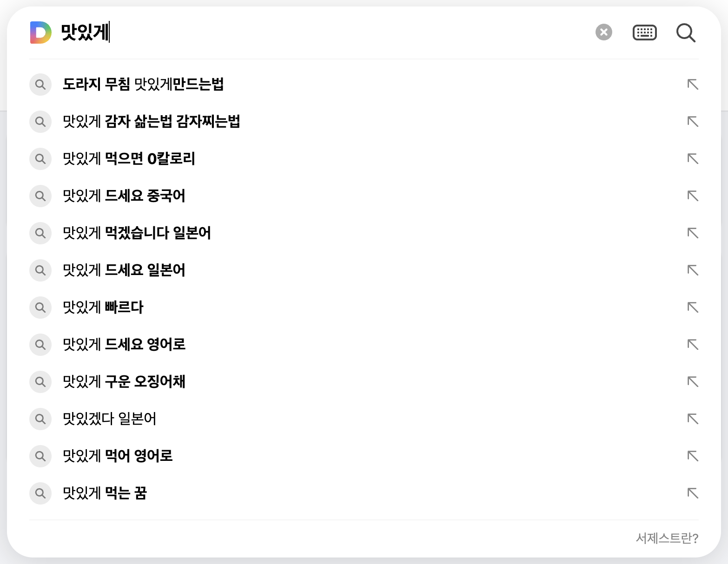Click the magnifier search button
This screenshot has height=564, width=728.
tap(685, 33)
